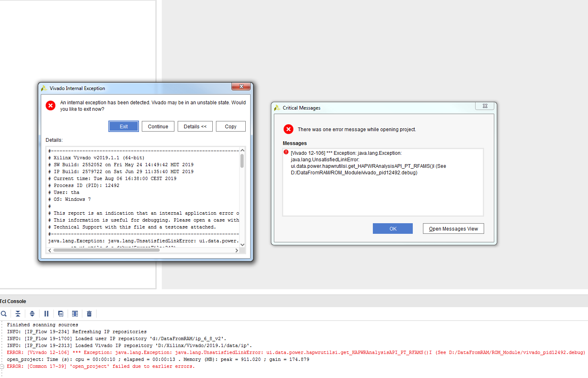588x378 pixels.
Task: Click the red error icon in Messages list
Action: (286, 152)
